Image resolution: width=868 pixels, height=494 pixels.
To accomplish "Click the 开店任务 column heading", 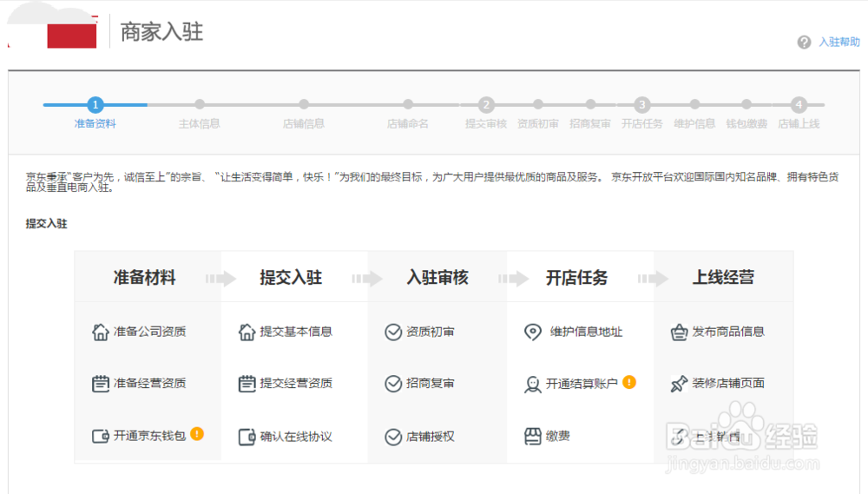I will [x=577, y=278].
